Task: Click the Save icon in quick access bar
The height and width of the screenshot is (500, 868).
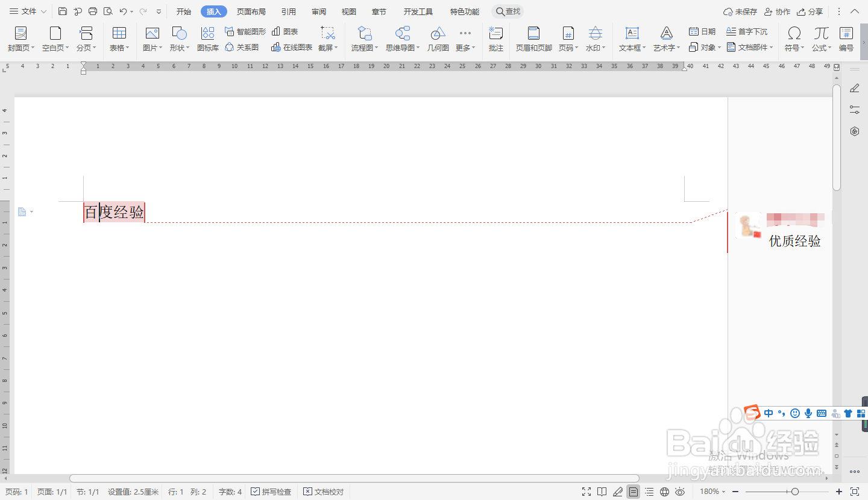Action: tap(63, 11)
